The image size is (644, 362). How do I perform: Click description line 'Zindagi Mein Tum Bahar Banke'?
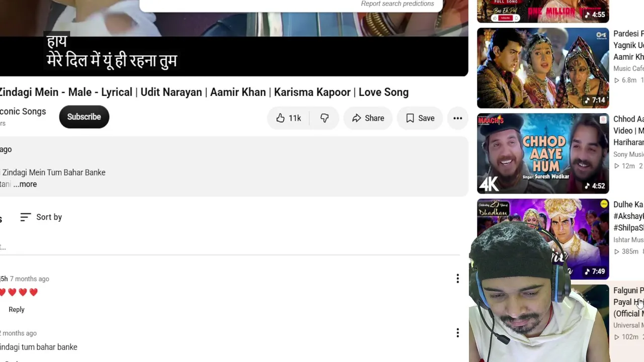click(x=53, y=172)
